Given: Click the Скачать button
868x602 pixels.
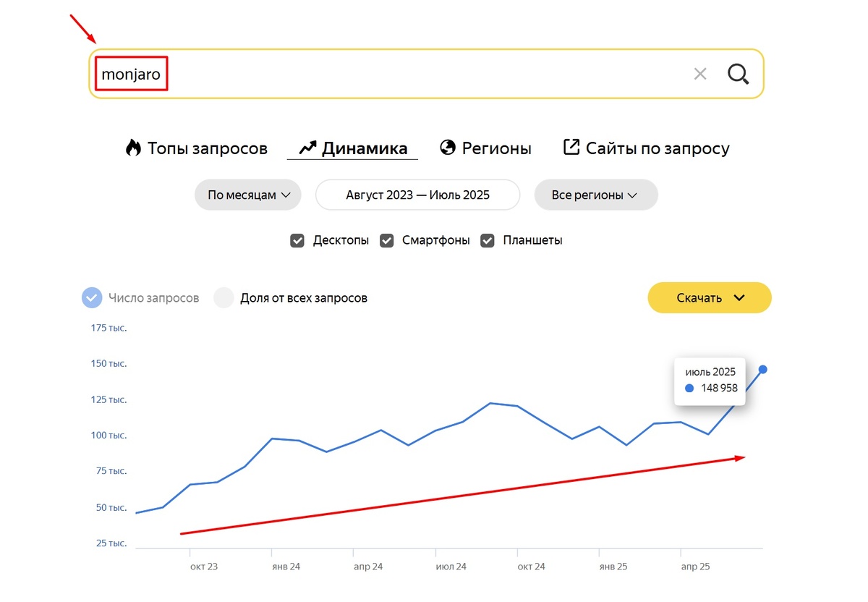Looking at the screenshot, I should 700,297.
